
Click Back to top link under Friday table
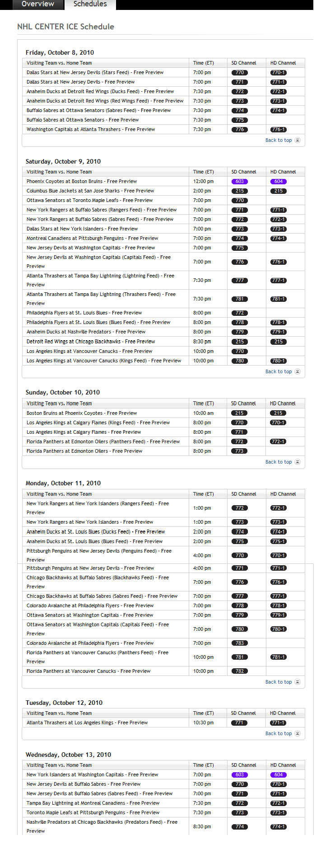click(279, 140)
